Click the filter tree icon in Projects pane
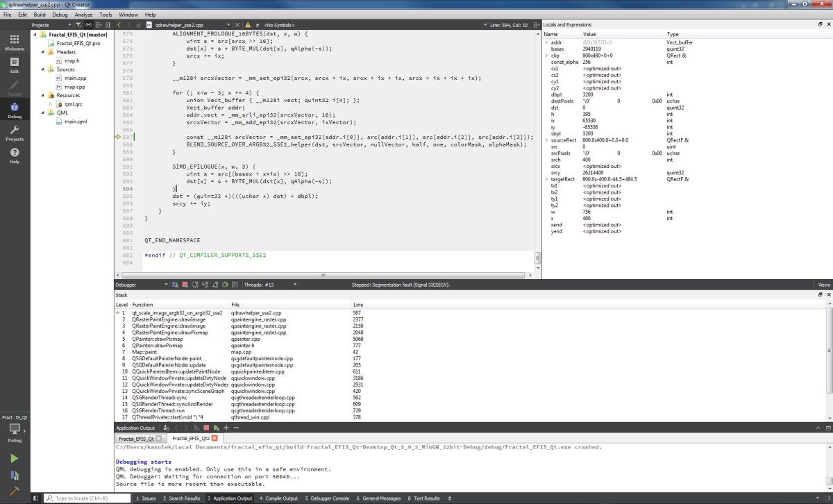Image resolution: width=833 pixels, height=504 pixels. click(x=78, y=25)
